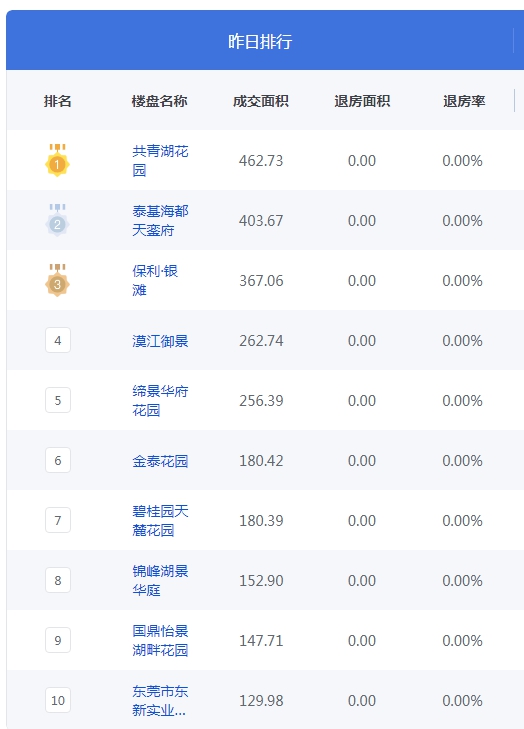Select the rank 7 number badge
Image resolution: width=524 pixels, height=729 pixels.
[58, 520]
